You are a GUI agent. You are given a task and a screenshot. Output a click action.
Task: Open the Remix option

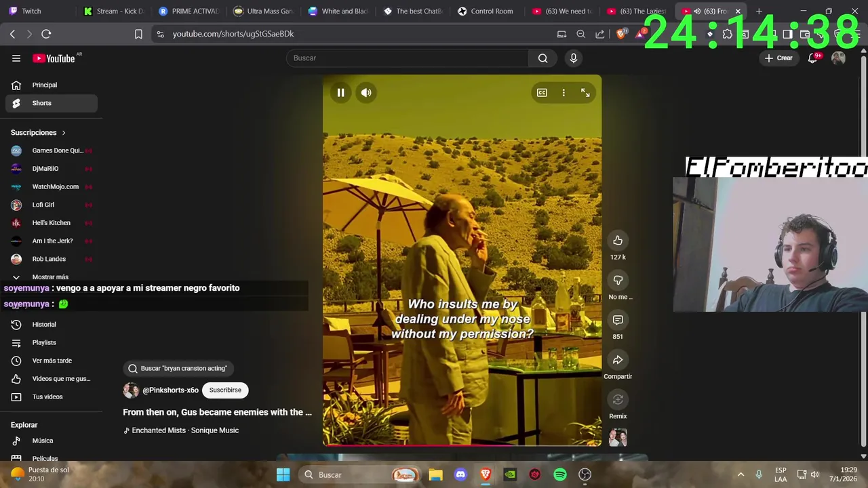(618, 400)
